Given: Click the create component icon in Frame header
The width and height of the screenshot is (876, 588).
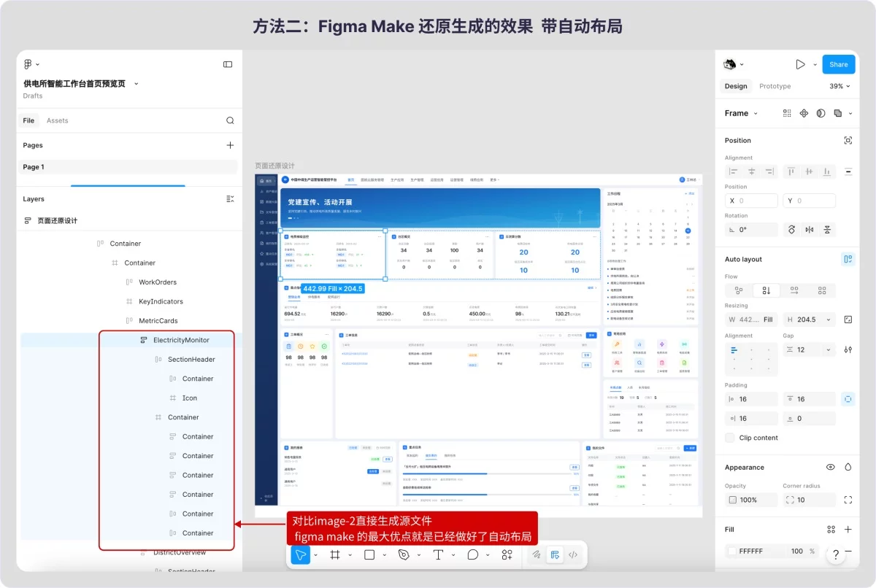Looking at the screenshot, I should (804, 113).
